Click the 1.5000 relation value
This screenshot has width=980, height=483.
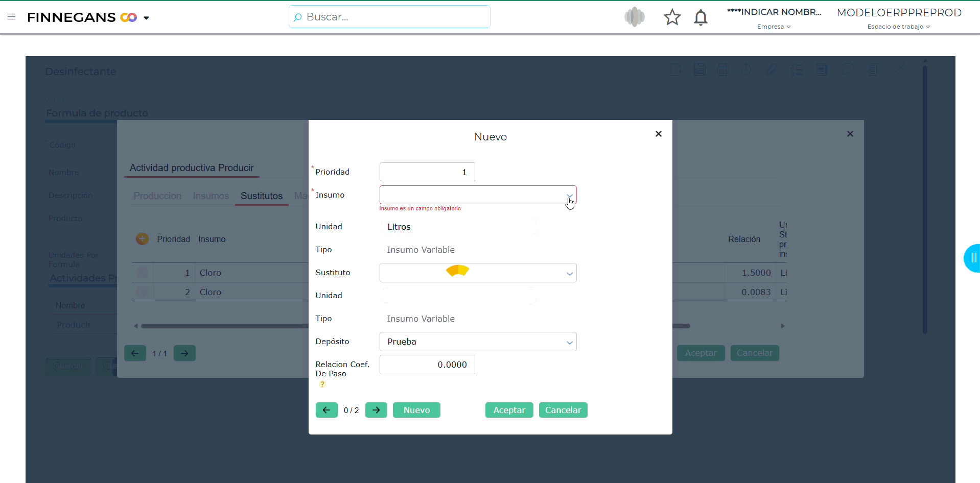(x=756, y=273)
